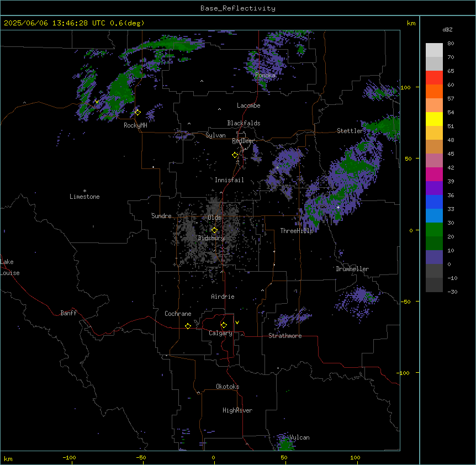Click the yellow V marker northwest of RockyMH
Viewport: 476px width, 465px height.
97,102
